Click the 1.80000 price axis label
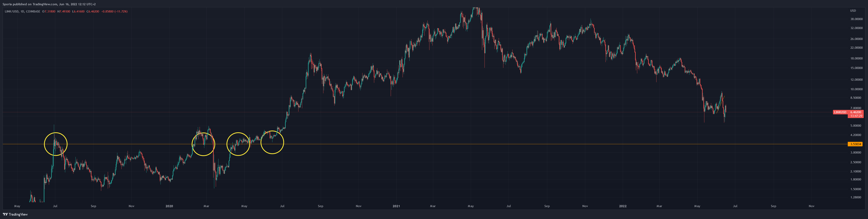This screenshot has width=868, height=219. pyautogui.click(x=856, y=179)
